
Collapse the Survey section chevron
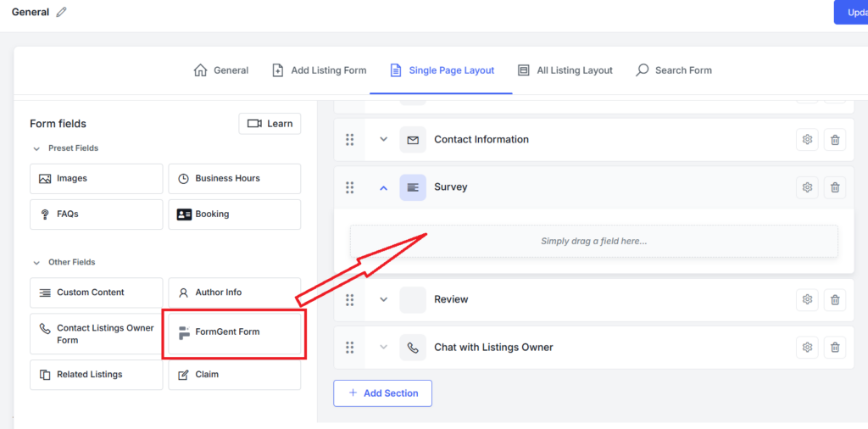coord(383,187)
